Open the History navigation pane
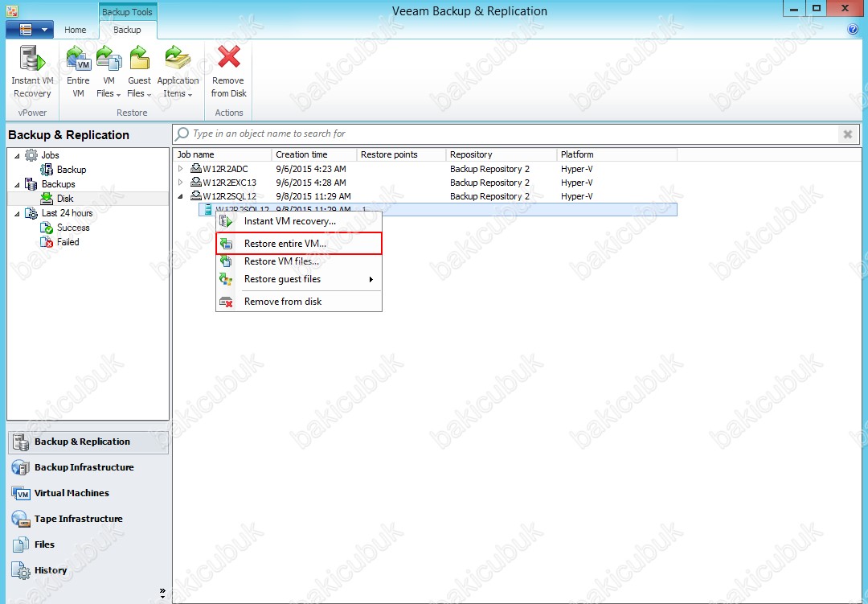The image size is (868, 604). (x=88, y=570)
